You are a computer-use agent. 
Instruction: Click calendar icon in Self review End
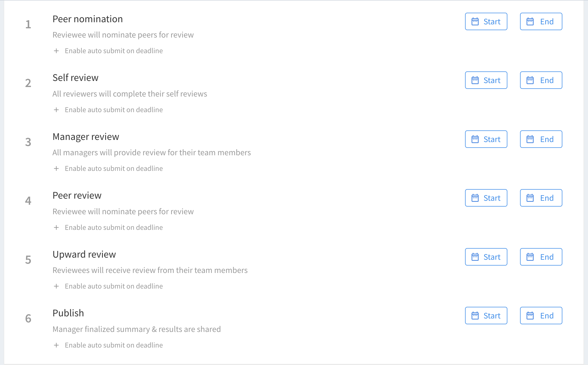point(530,80)
